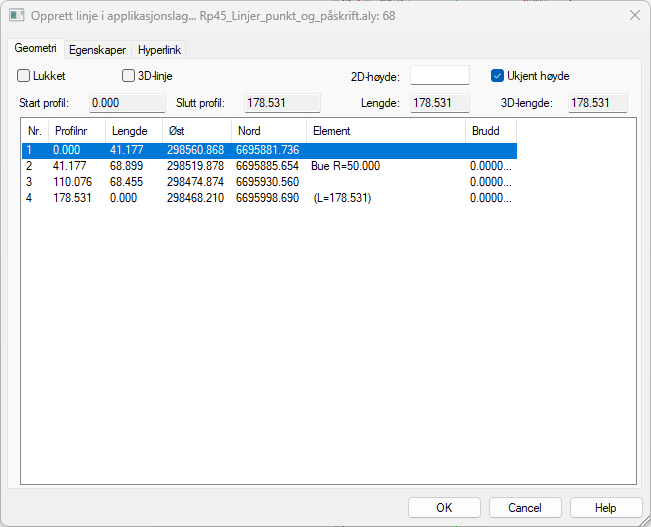Toggle the 3D-linje checkbox
The image size is (651, 527).
pyautogui.click(x=129, y=75)
